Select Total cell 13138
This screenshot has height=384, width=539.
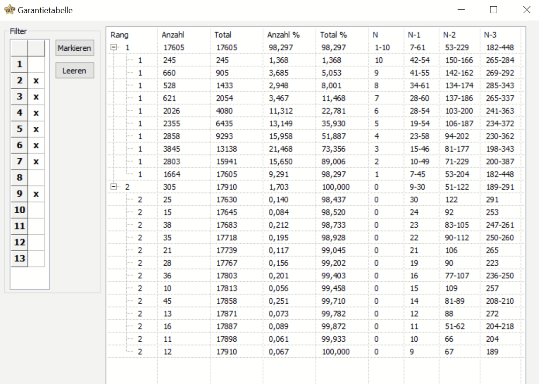click(x=227, y=149)
